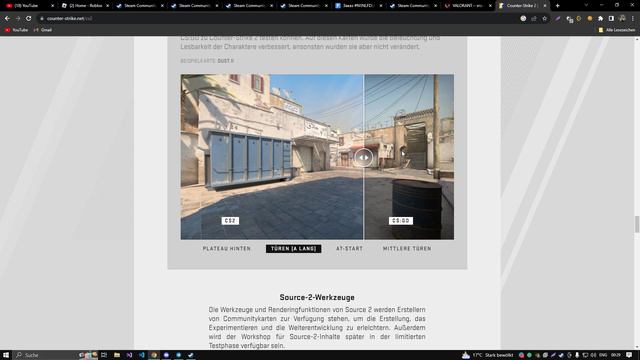Open the weather widget Stark bewölkt

488,355
